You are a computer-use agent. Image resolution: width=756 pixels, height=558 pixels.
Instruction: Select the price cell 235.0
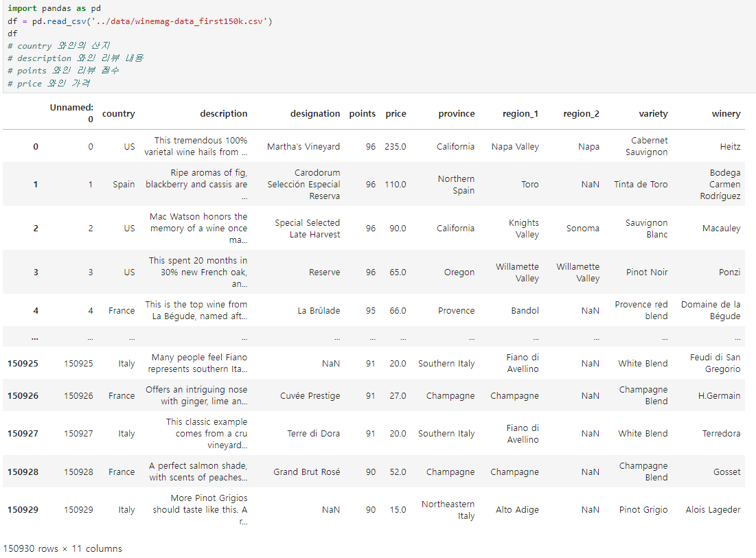(396, 146)
